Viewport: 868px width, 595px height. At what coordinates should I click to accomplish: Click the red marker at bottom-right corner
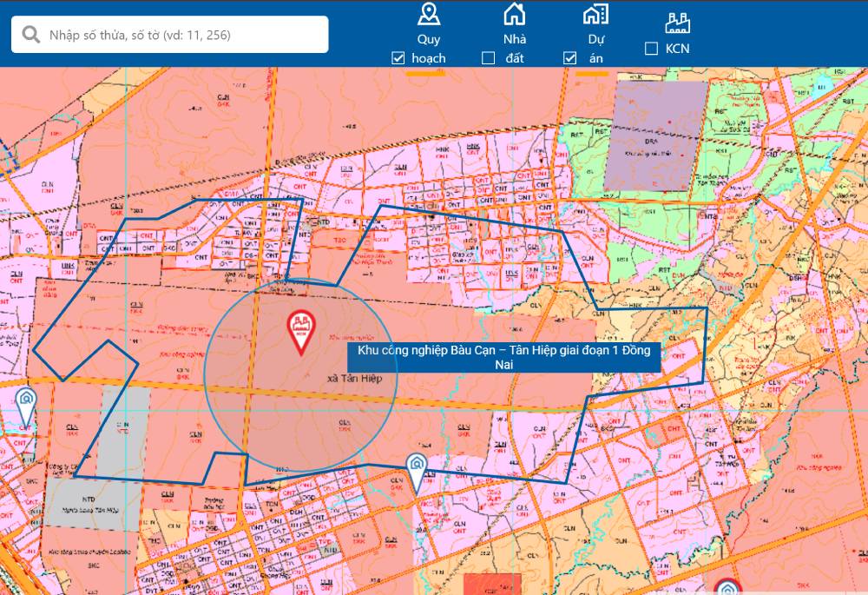tap(728, 588)
